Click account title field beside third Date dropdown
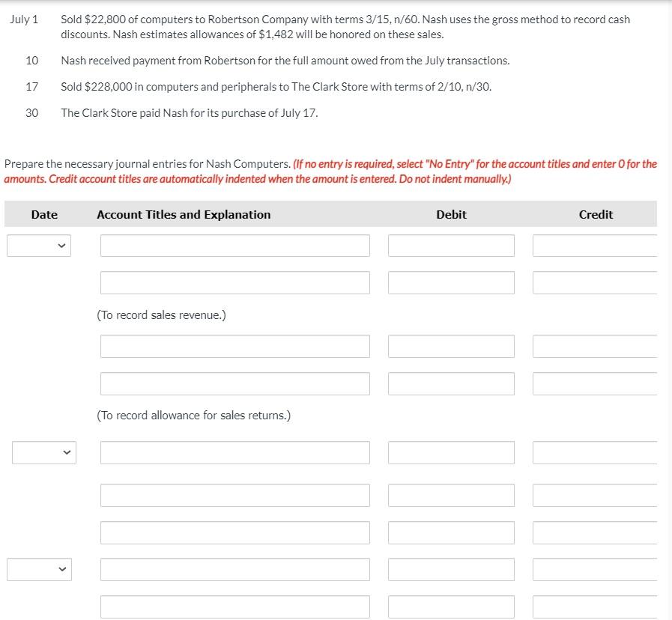Image resolution: width=672 pixels, height=620 pixels. click(234, 569)
